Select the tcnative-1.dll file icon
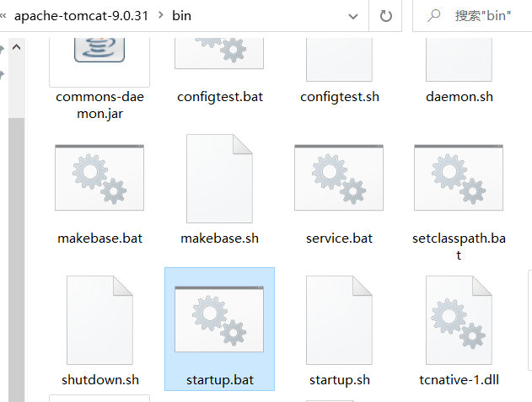The image size is (532, 402). [x=459, y=320]
